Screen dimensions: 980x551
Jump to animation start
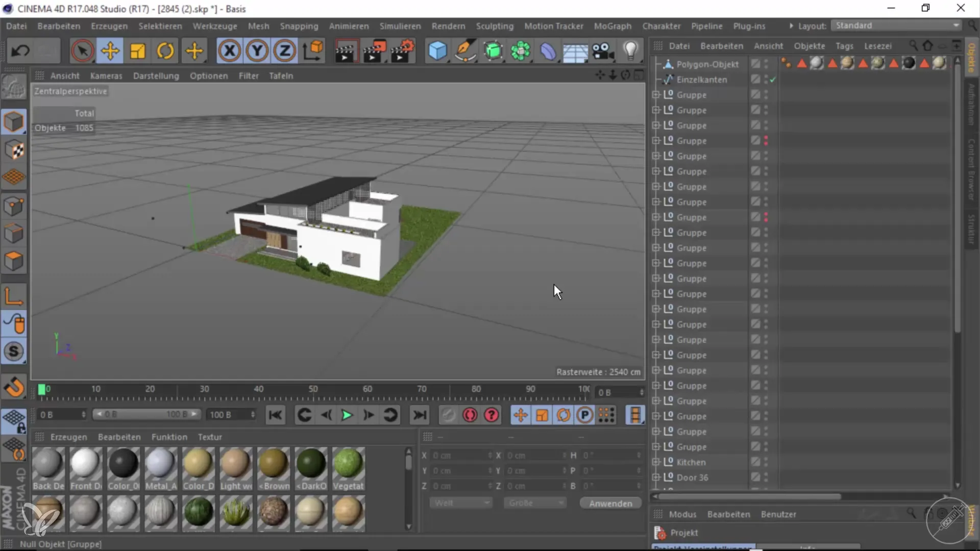click(275, 415)
